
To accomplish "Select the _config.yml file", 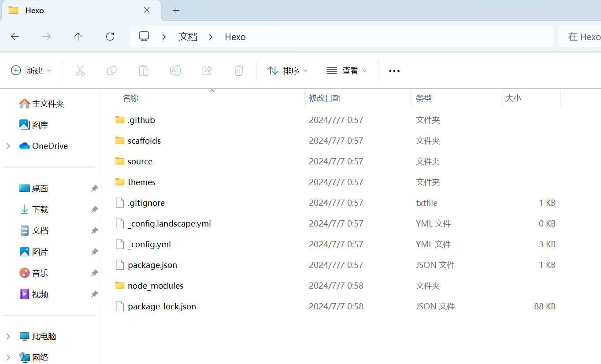I will pyautogui.click(x=149, y=244).
